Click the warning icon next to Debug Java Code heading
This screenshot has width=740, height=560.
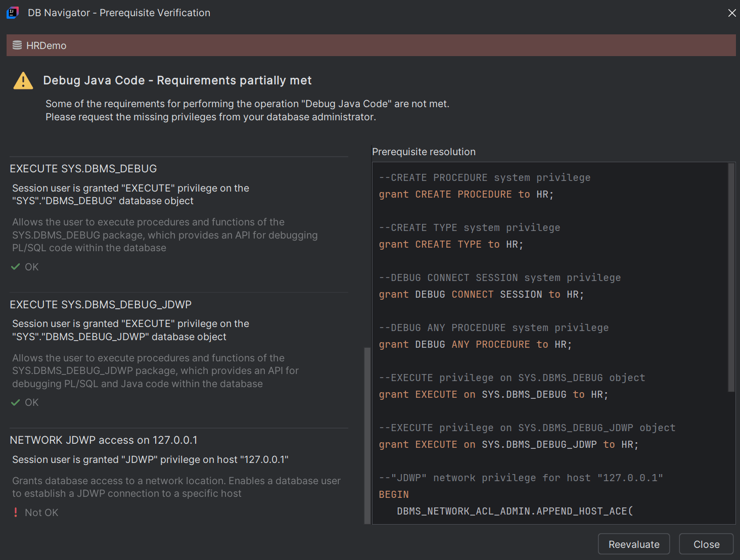pyautogui.click(x=22, y=80)
